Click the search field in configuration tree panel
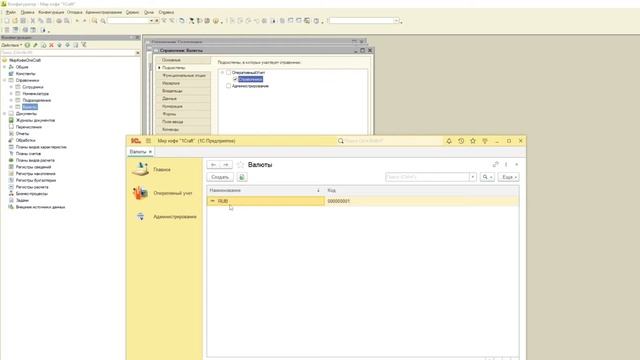 (67, 53)
